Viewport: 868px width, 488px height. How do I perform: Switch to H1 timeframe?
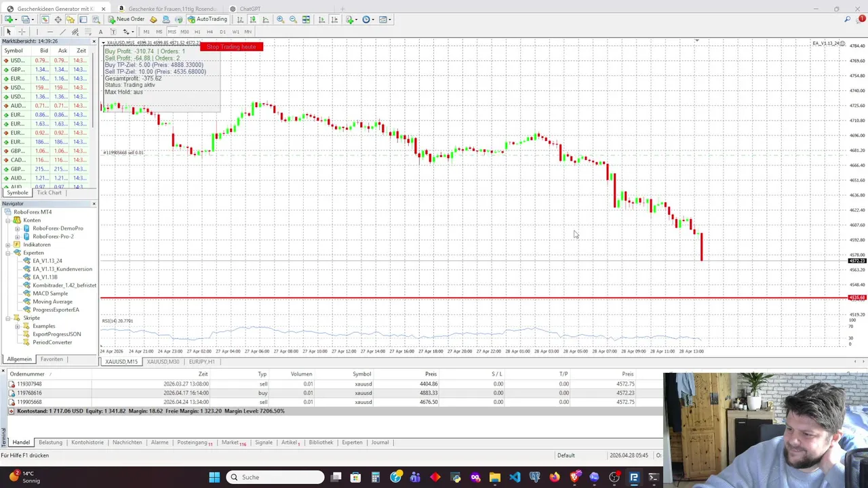[x=197, y=32]
